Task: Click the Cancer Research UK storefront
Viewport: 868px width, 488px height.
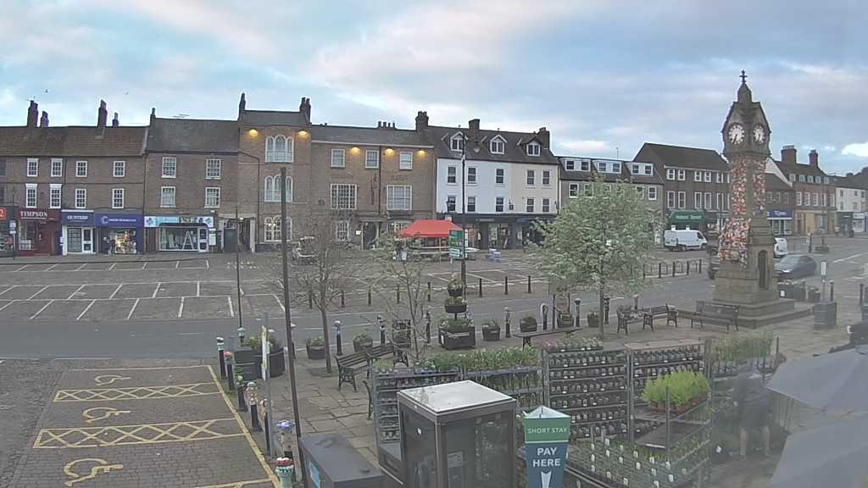Action: click(118, 219)
